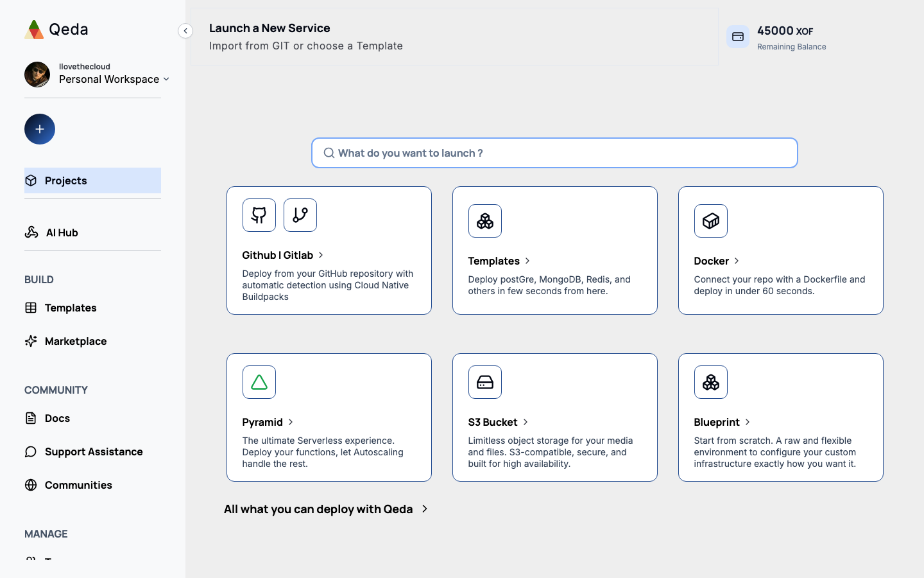Image resolution: width=924 pixels, height=578 pixels.
Task: Open Communities in the sidebar
Action: tap(92, 485)
